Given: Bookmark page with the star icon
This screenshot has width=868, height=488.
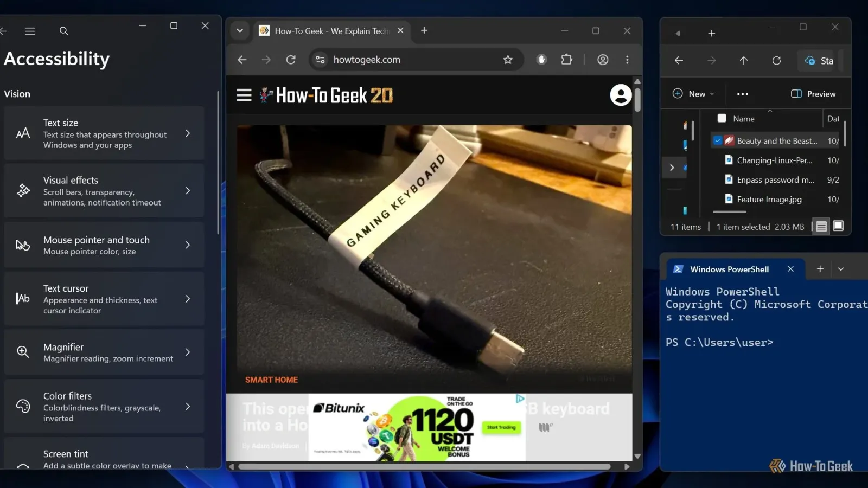Looking at the screenshot, I should (508, 60).
